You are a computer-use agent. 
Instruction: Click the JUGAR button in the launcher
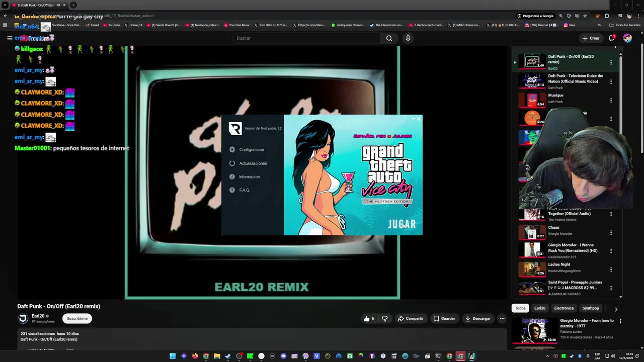[x=401, y=224]
